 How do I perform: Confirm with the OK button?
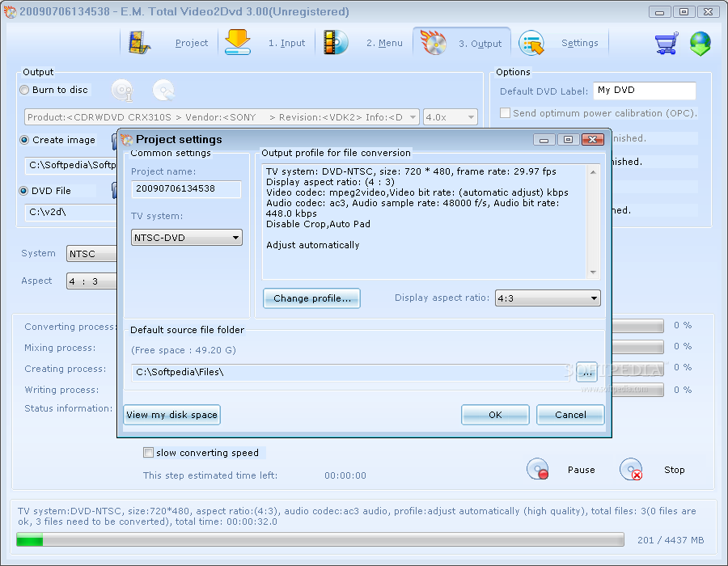[495, 415]
